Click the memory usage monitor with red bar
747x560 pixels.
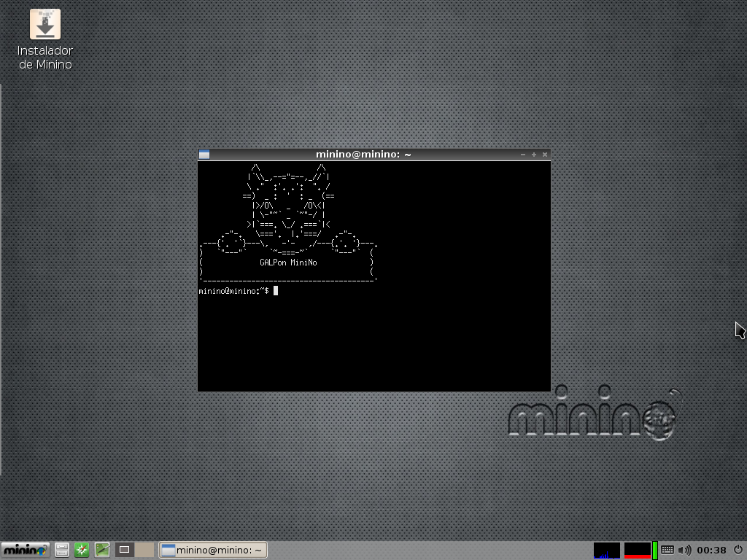click(x=637, y=551)
